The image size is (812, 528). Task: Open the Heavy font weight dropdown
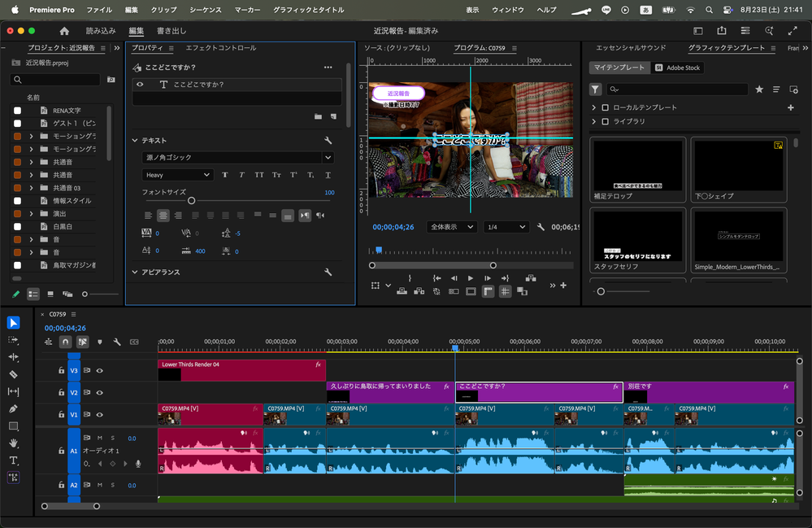point(177,175)
